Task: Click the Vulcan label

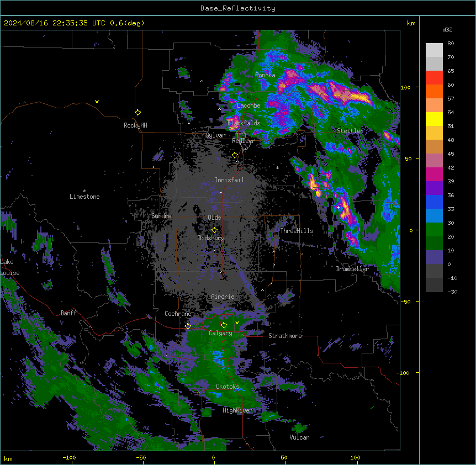Action: [x=299, y=437]
